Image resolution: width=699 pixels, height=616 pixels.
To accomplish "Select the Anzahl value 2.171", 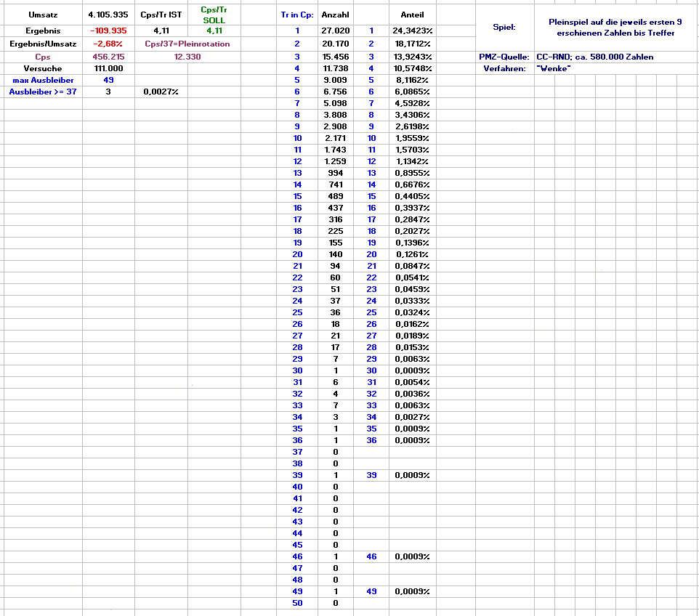I will [335, 138].
